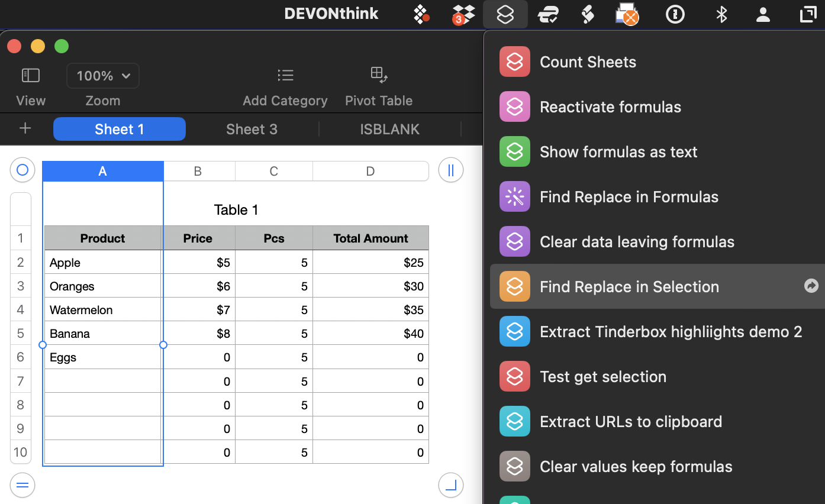Select column D header
The width and height of the screenshot is (825, 504).
pyautogui.click(x=370, y=171)
